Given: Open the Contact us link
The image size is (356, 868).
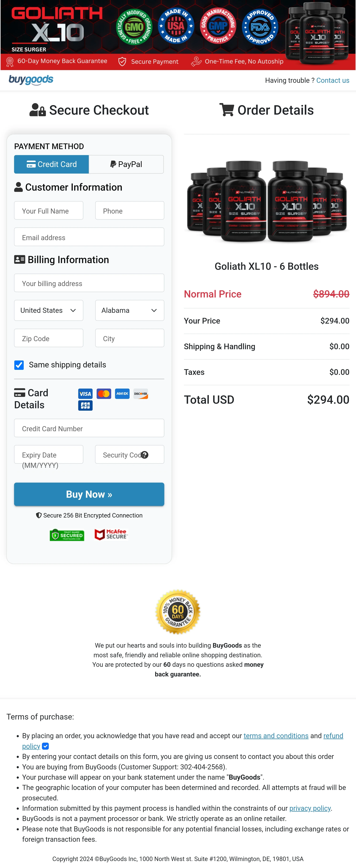Looking at the screenshot, I should [333, 80].
